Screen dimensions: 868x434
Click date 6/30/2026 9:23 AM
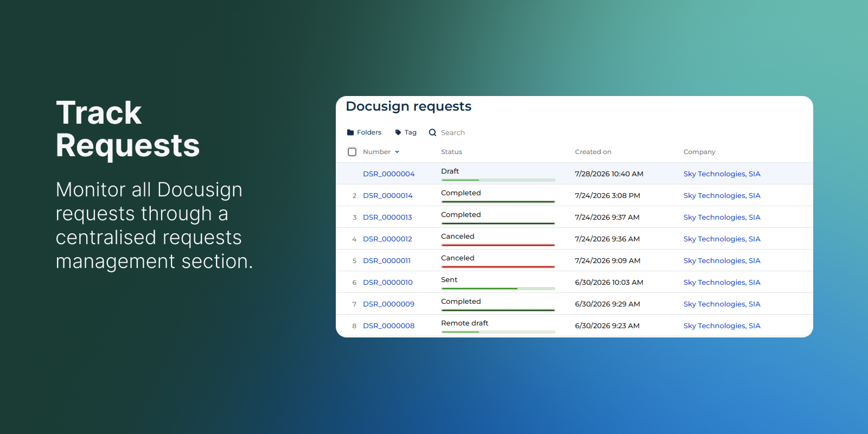[x=607, y=326]
